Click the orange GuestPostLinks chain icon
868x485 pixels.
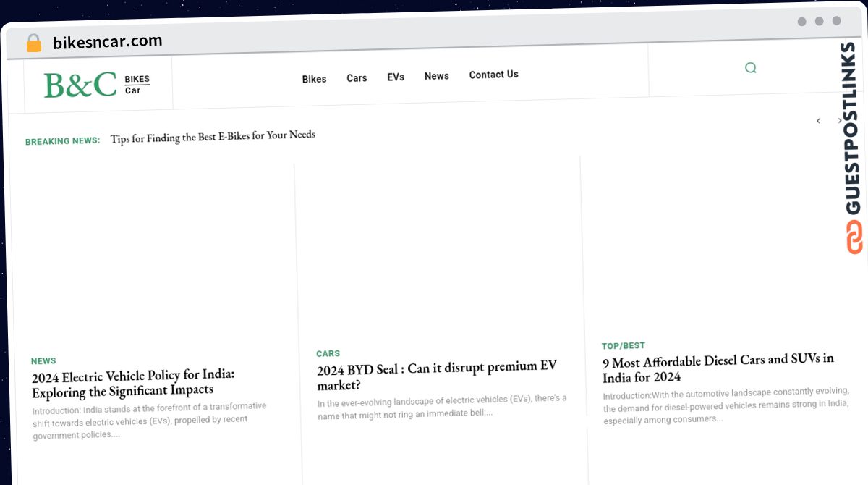click(x=854, y=235)
